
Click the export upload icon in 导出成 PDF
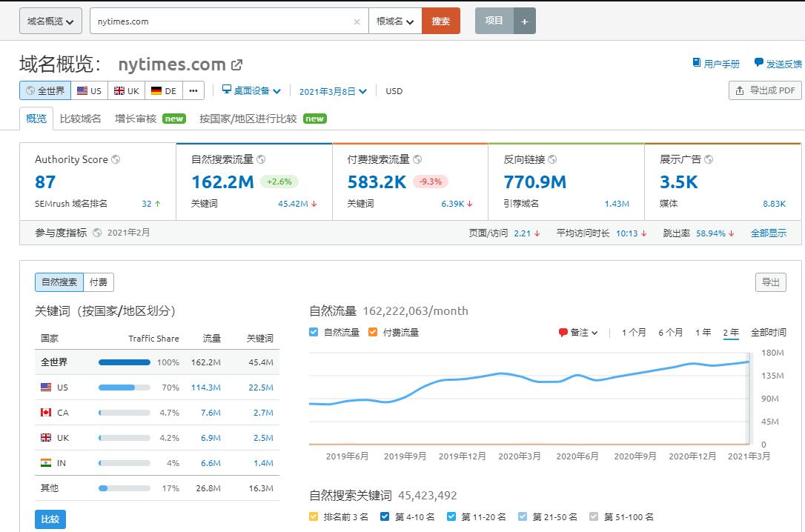[739, 91]
